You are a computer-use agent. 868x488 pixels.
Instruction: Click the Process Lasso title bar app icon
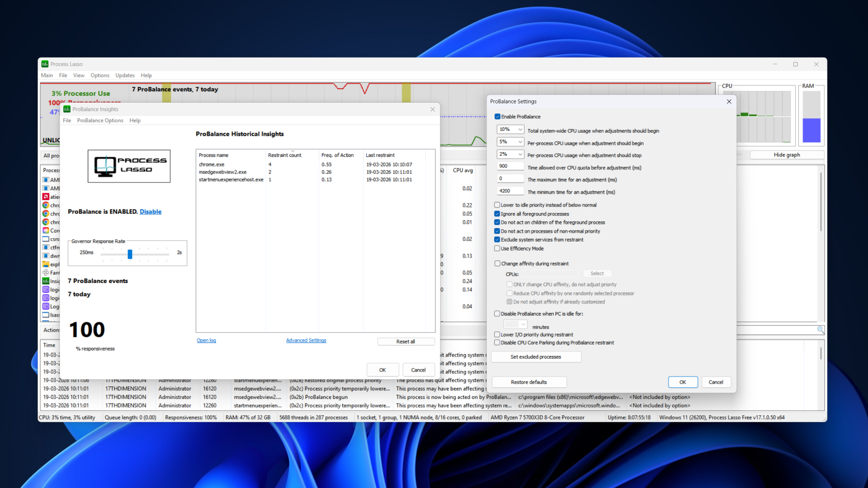coord(45,64)
